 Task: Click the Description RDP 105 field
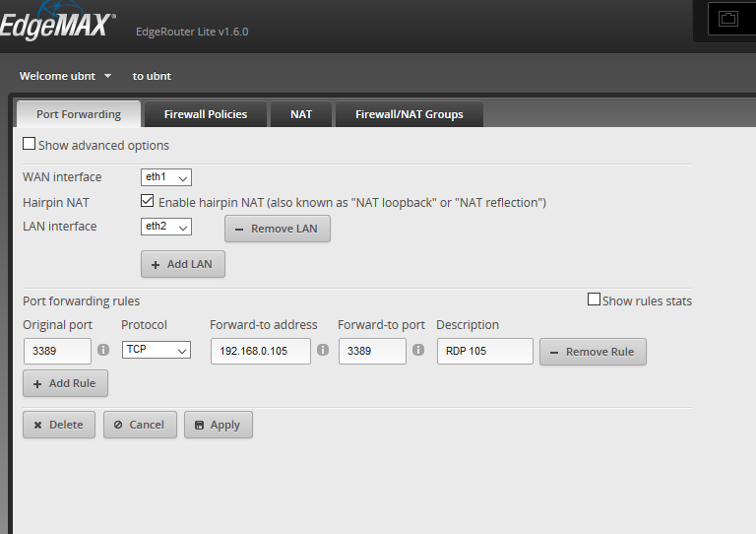coord(485,351)
